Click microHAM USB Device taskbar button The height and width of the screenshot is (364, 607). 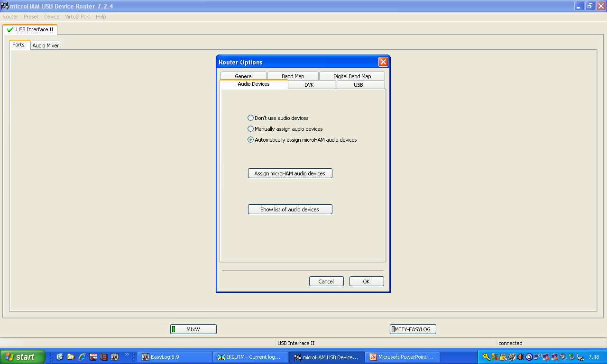coord(327,357)
